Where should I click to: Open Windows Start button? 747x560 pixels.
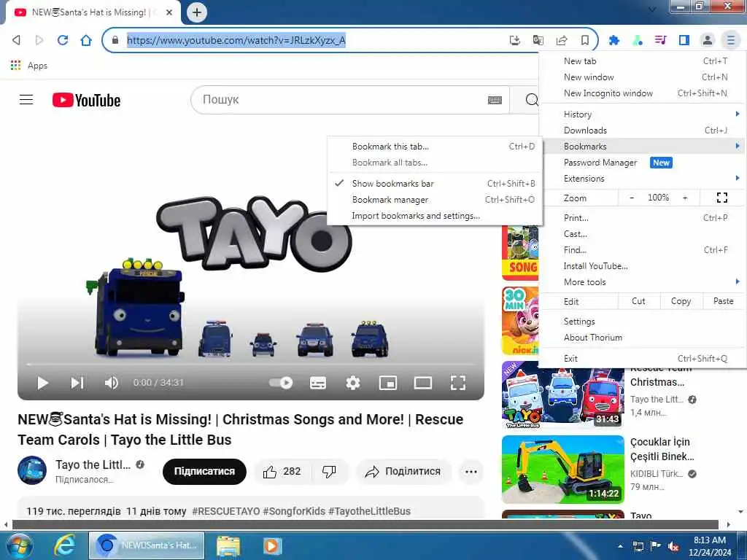19,545
